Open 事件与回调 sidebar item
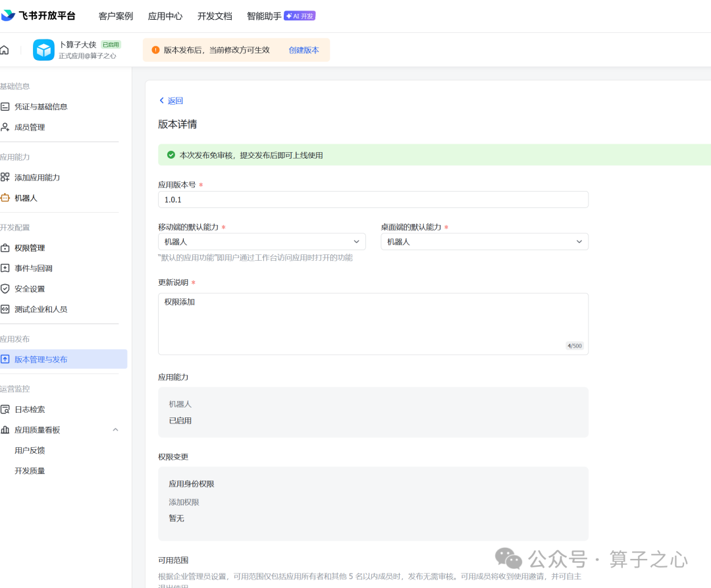Screen dimensions: 711x588 (33, 269)
